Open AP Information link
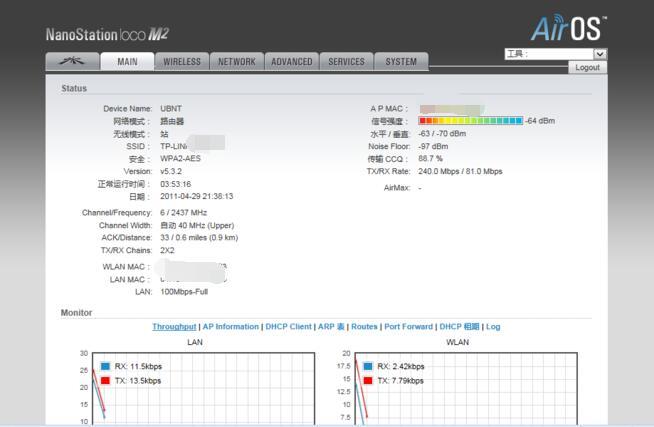Viewport: 654px width, 427px height. [x=231, y=327]
